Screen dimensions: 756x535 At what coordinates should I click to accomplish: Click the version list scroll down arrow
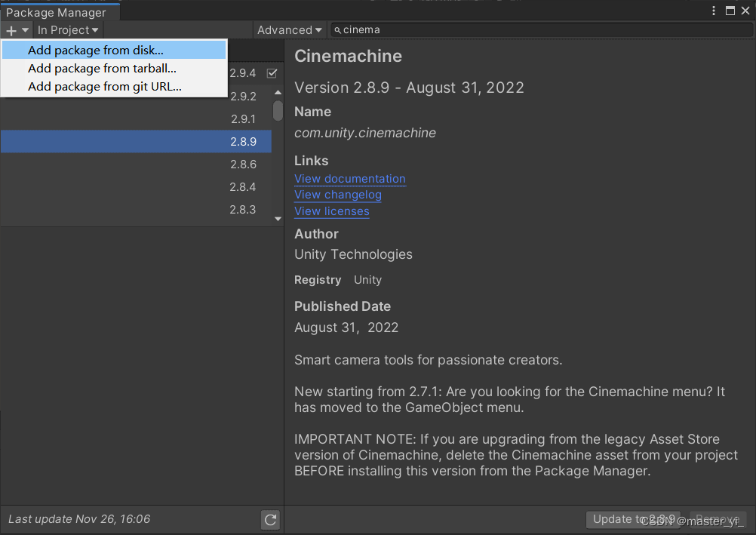(278, 219)
